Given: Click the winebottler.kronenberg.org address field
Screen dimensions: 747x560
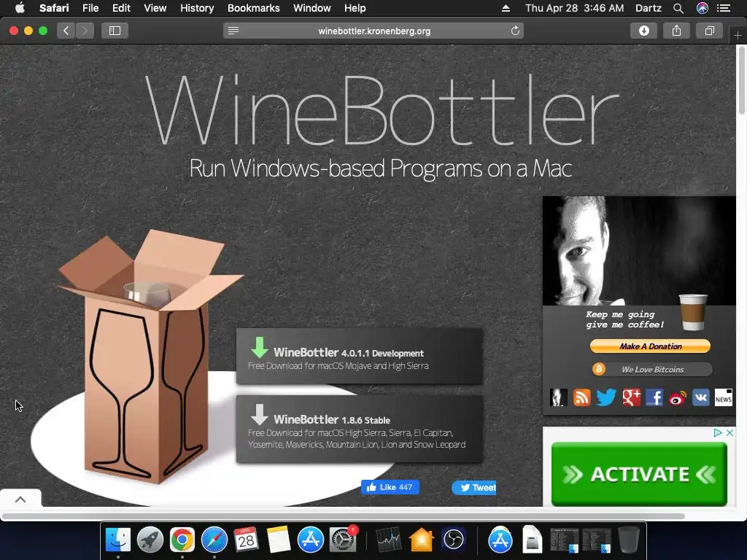Looking at the screenshot, I should [373, 31].
